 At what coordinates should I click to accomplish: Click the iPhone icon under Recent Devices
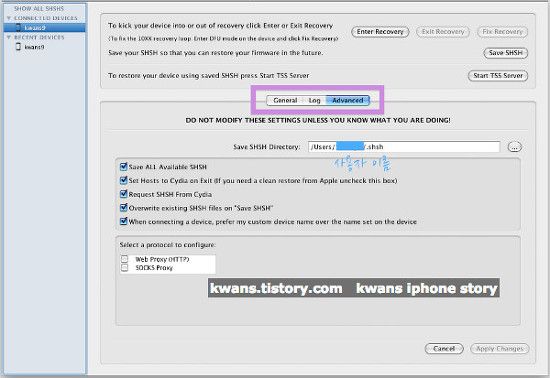[x=18, y=46]
